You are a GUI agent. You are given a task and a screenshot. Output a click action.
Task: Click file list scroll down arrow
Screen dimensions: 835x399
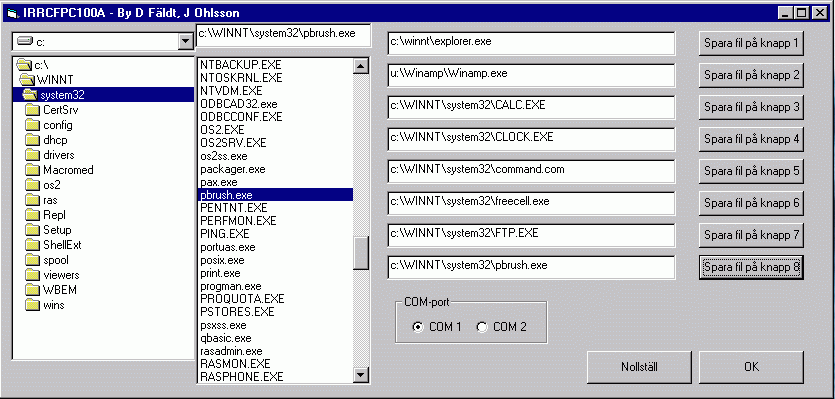coord(361,374)
